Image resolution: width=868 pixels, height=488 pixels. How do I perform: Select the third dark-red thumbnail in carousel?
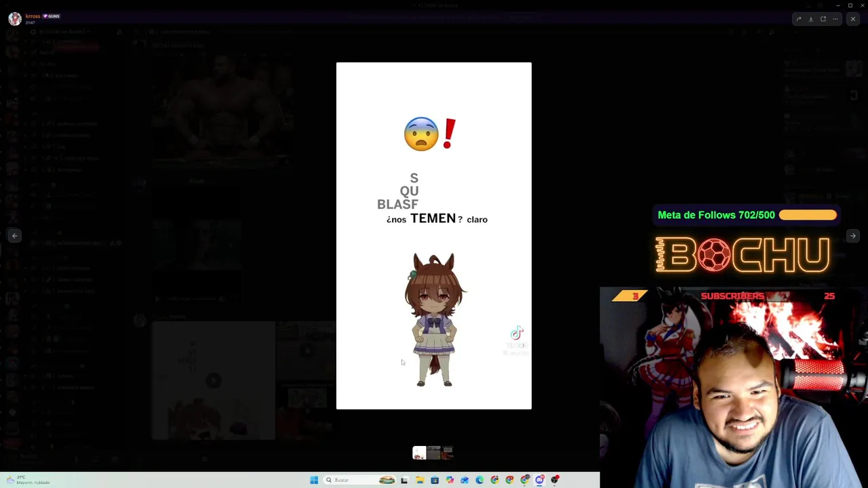tap(447, 453)
